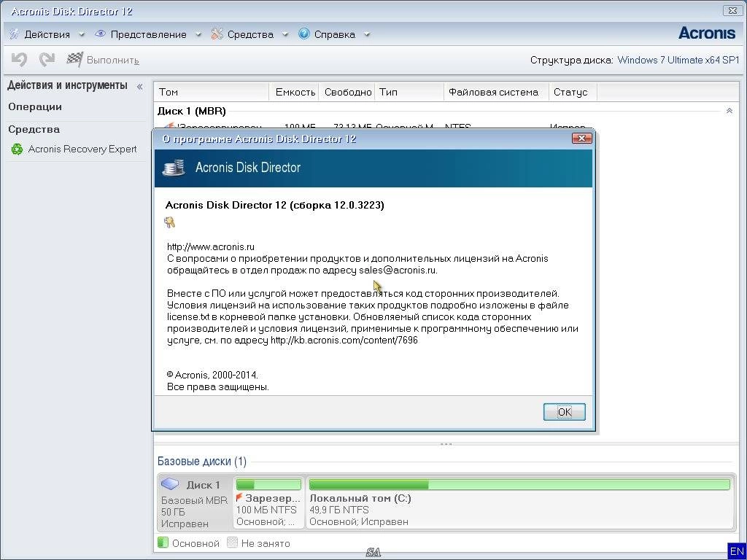The image size is (747, 560).
Task: Click OK in the about dialog
Action: [x=565, y=412]
